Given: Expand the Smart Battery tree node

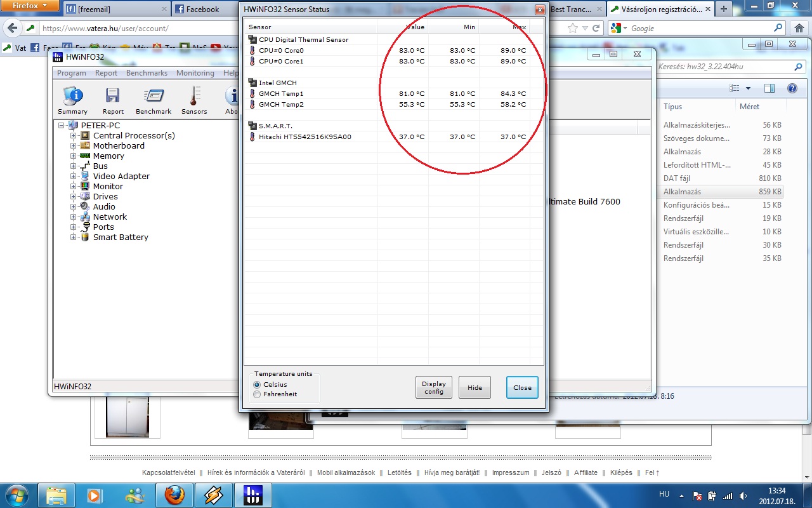Looking at the screenshot, I should pyautogui.click(x=74, y=237).
